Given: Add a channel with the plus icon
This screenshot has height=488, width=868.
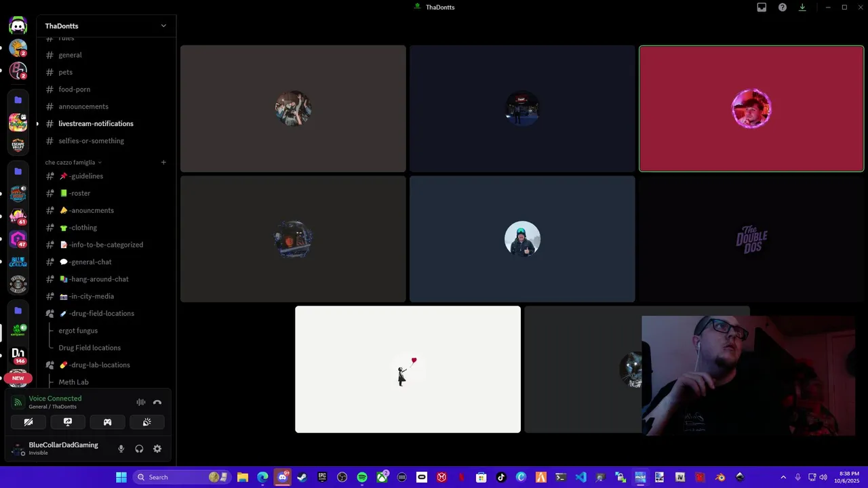Looking at the screenshot, I should pos(163,162).
